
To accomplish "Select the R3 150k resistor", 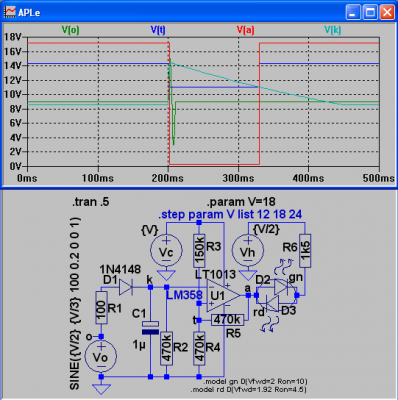I will click(199, 251).
